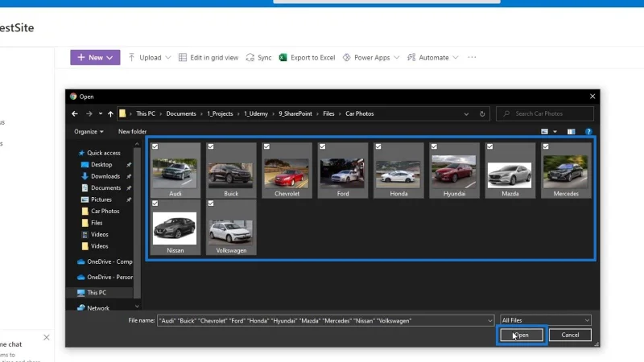The width and height of the screenshot is (644, 362).
Task: Select the Desktop icon in Quick access
Action: (x=85, y=165)
